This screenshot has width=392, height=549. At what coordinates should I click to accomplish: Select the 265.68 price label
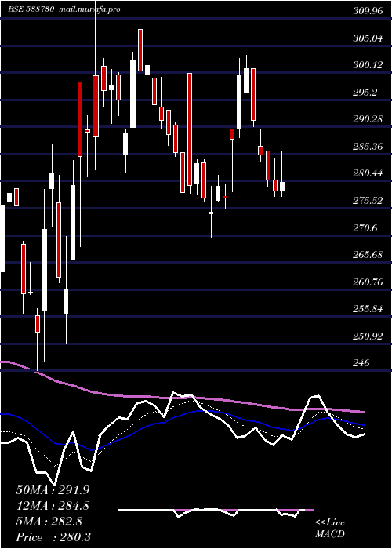(368, 255)
